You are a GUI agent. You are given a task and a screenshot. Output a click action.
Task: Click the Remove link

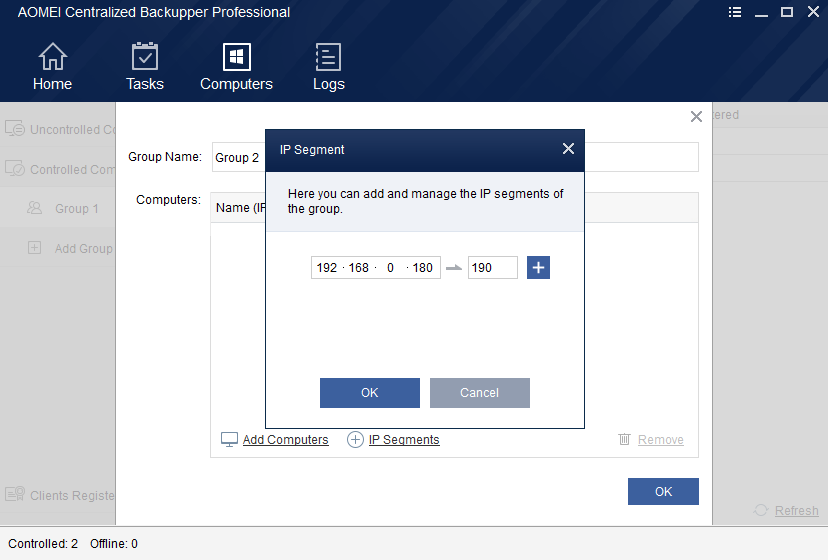661,440
